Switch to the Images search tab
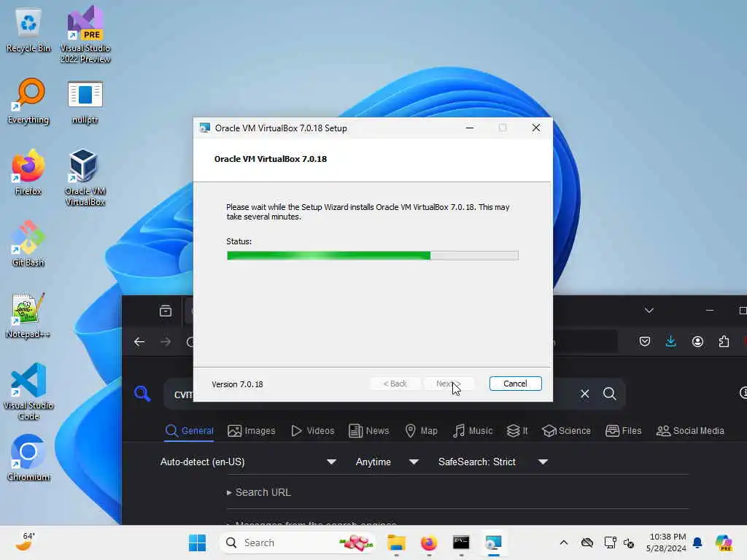This screenshot has width=747, height=560. click(252, 431)
